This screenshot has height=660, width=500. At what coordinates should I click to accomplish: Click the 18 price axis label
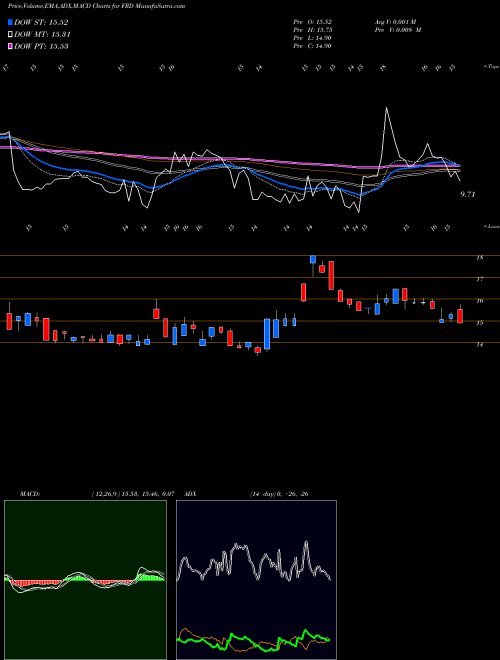(479, 258)
